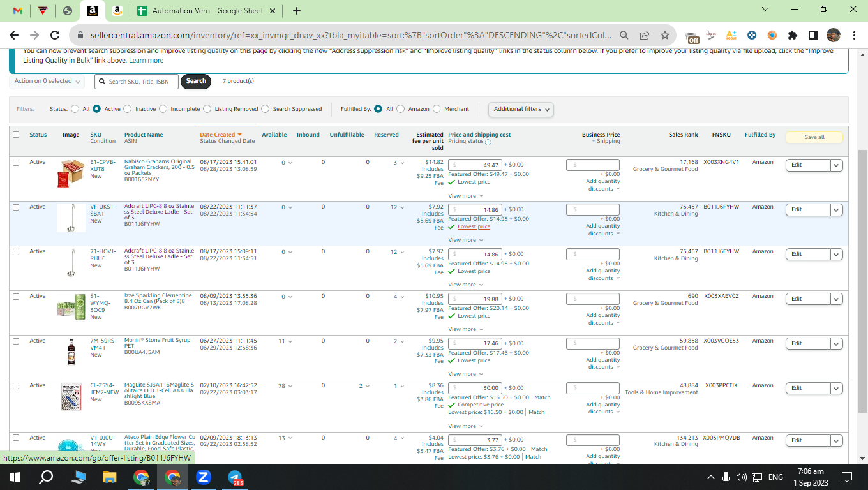Reload the Seller Central page
This screenshot has height=490, width=868.
pyautogui.click(x=55, y=35)
